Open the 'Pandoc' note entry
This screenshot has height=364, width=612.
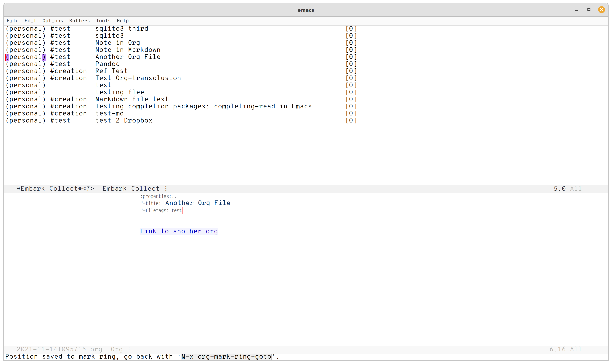point(107,64)
